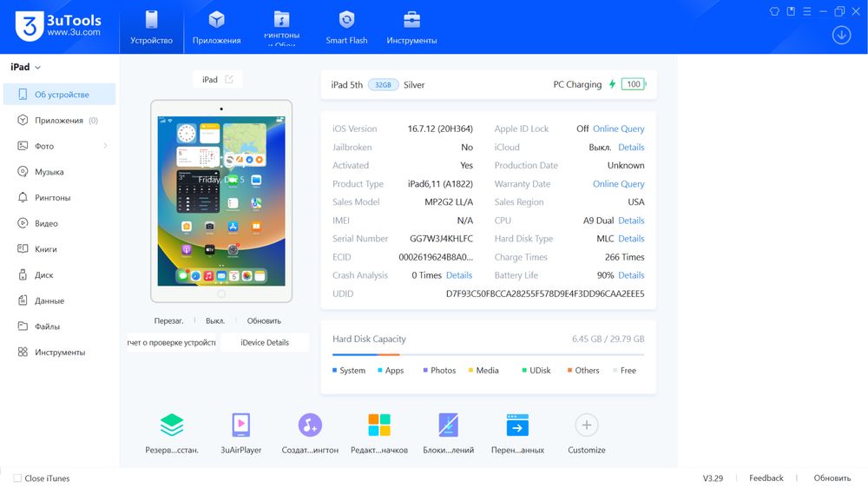Open CPU Details link
Image resolution: width=868 pixels, height=488 pixels.
(631, 221)
